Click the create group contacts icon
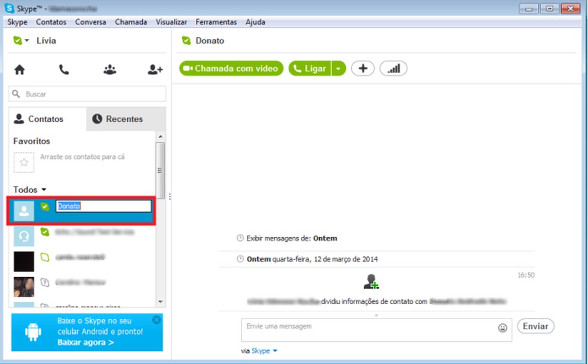The width and height of the screenshot is (588, 364). click(x=110, y=69)
